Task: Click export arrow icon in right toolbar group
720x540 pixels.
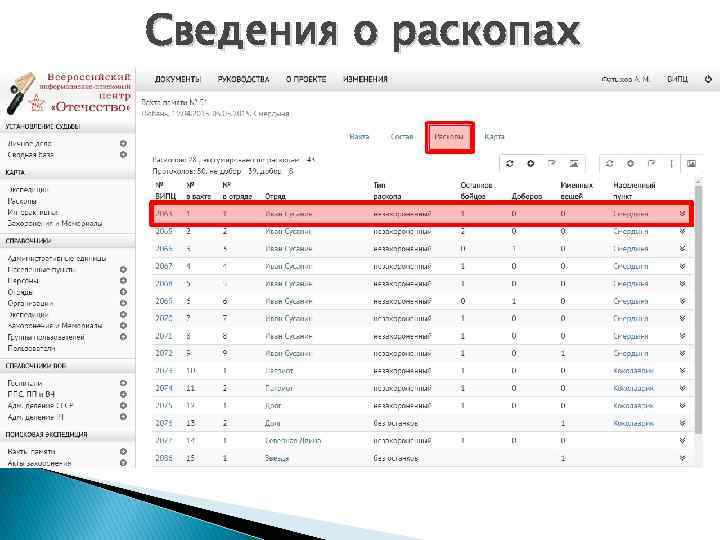Action: [x=652, y=163]
